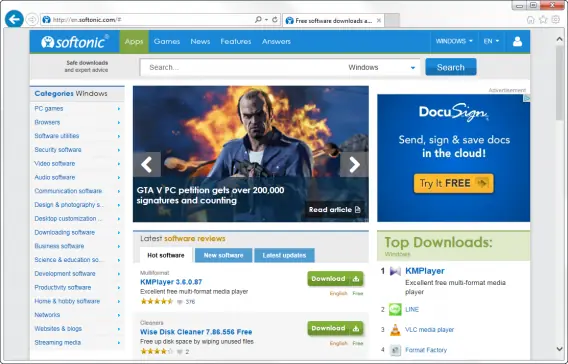Image resolution: width=568 pixels, height=364 pixels.
Task: Open the Answers navigation tab
Action: 276,42
